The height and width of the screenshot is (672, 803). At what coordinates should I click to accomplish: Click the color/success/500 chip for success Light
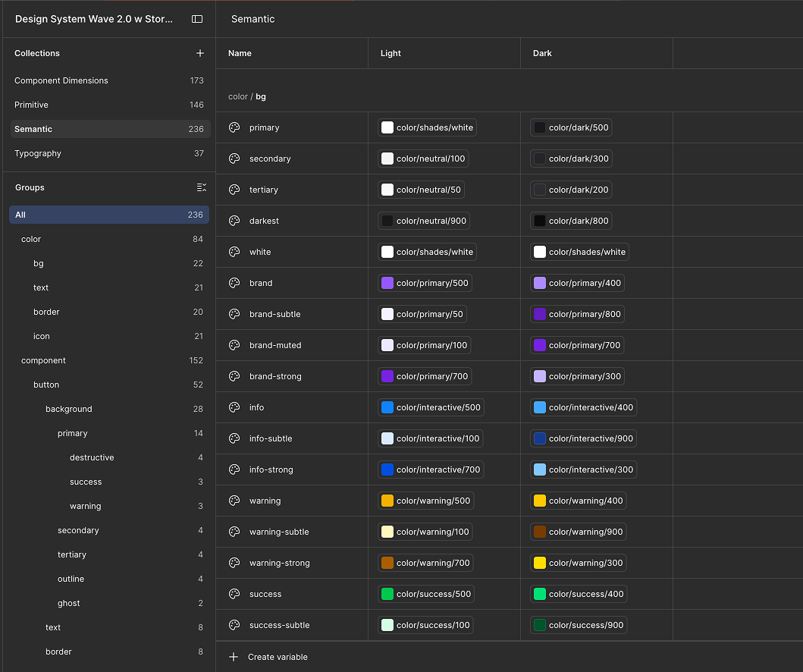[426, 594]
